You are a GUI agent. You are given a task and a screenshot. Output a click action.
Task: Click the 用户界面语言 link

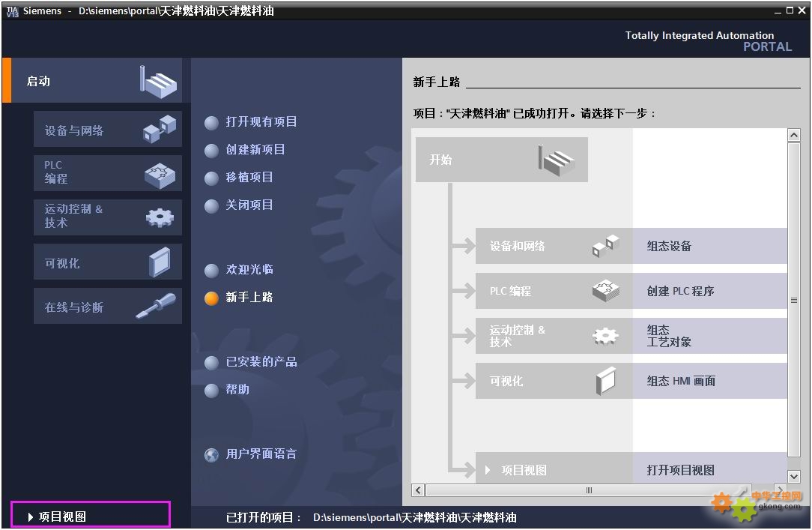click(261, 454)
